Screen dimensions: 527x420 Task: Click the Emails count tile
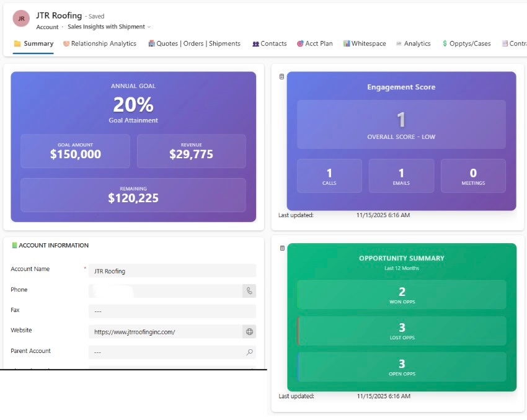[x=401, y=176]
